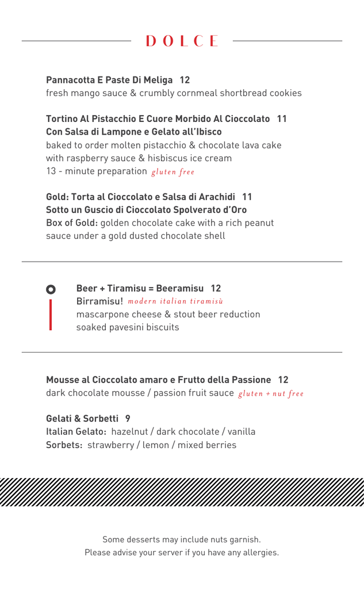
Task: Click the Con Salsa di Lampone subtitle
Action: pyautogui.click(x=133, y=132)
